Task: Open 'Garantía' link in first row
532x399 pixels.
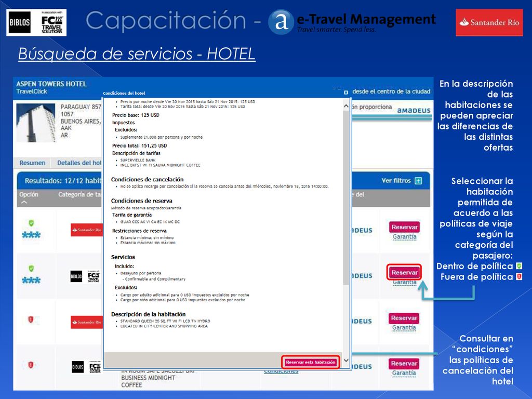Action: pyautogui.click(x=404, y=237)
